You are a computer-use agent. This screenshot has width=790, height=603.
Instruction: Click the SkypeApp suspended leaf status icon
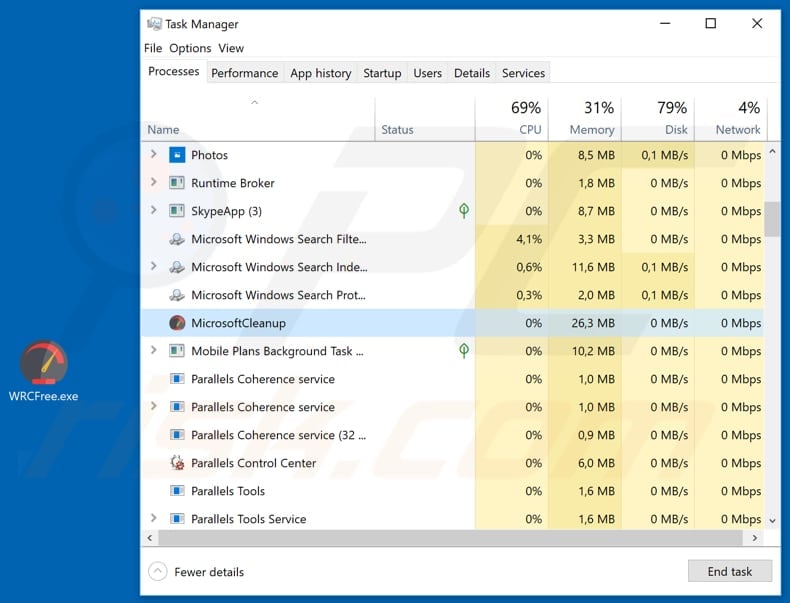click(x=464, y=211)
